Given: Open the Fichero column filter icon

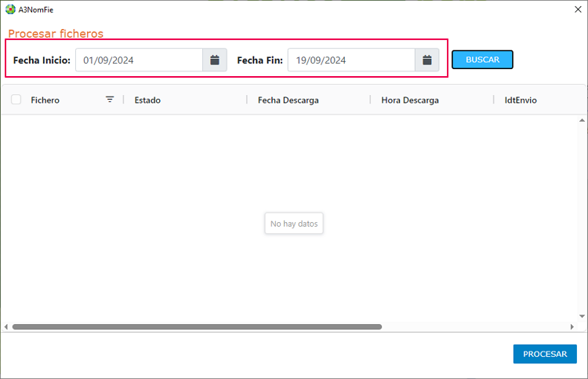Looking at the screenshot, I should (x=110, y=100).
